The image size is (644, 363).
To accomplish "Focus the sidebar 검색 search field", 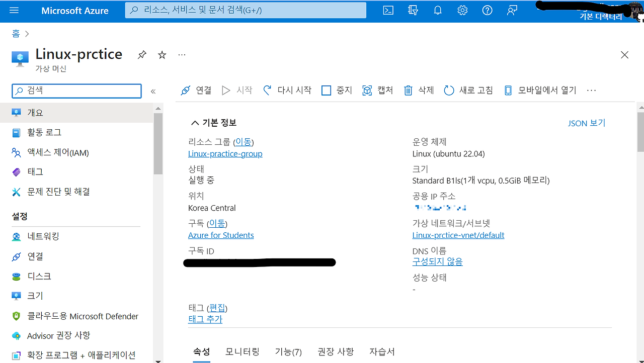I will coord(76,90).
